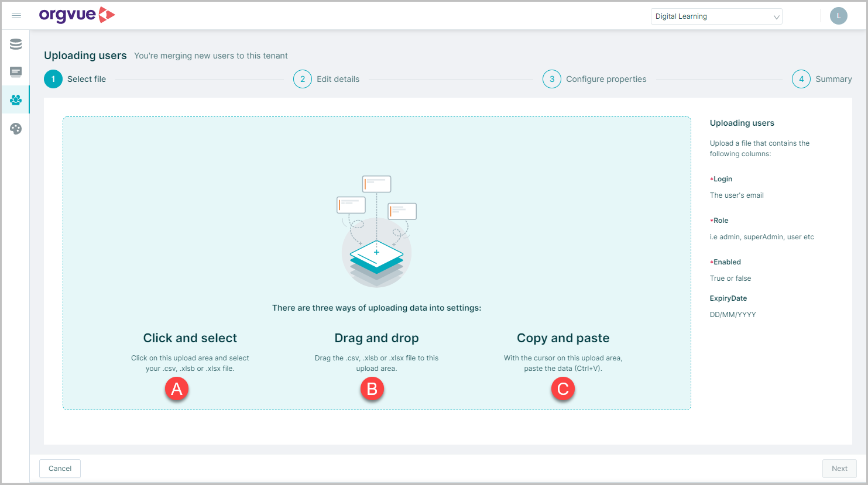Click the Next button
The image size is (868, 485).
[x=839, y=469]
